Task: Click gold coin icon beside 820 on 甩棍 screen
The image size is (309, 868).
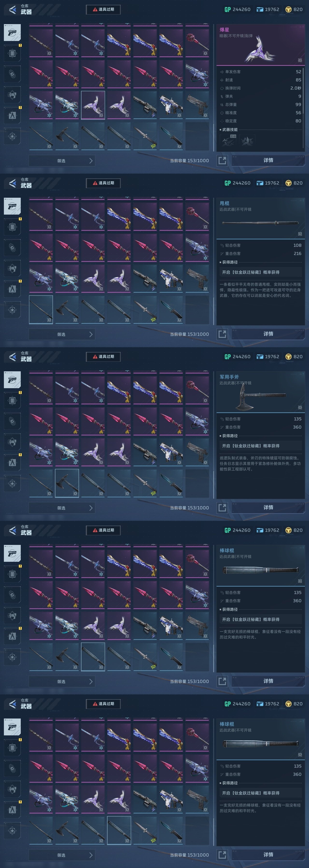Action: [x=288, y=183]
